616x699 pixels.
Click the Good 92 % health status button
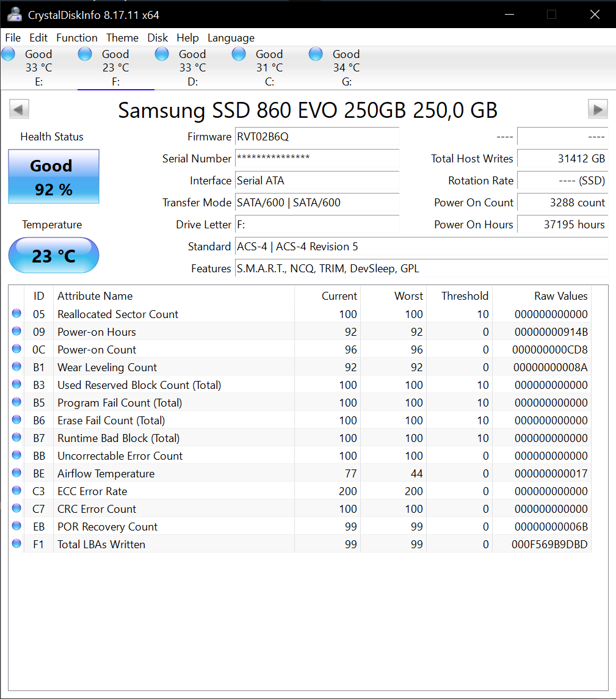coord(54,176)
